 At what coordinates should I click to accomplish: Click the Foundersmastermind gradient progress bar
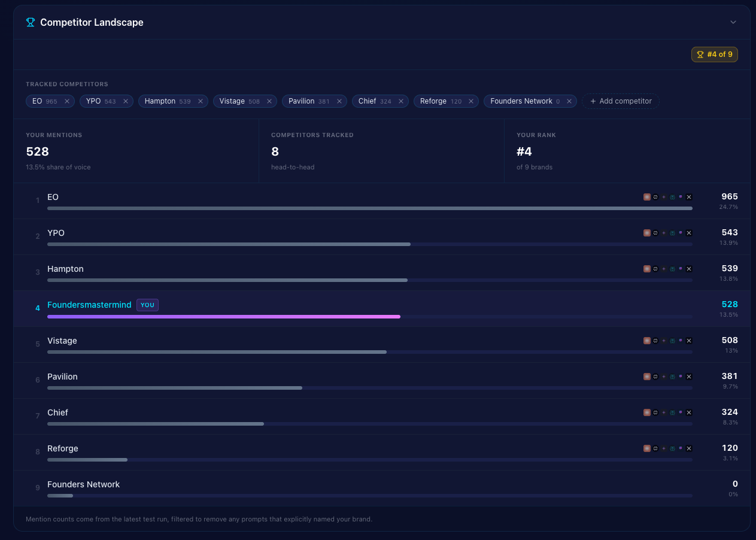point(224,316)
